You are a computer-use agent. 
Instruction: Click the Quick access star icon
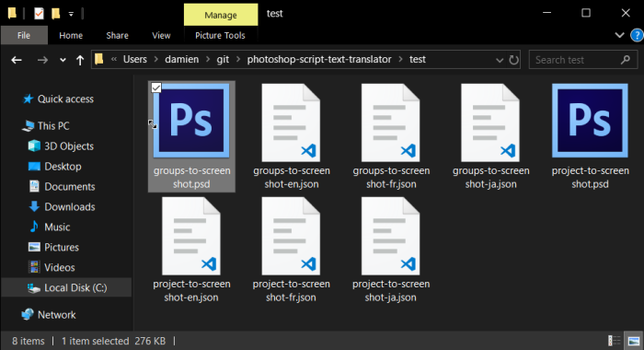coord(28,99)
